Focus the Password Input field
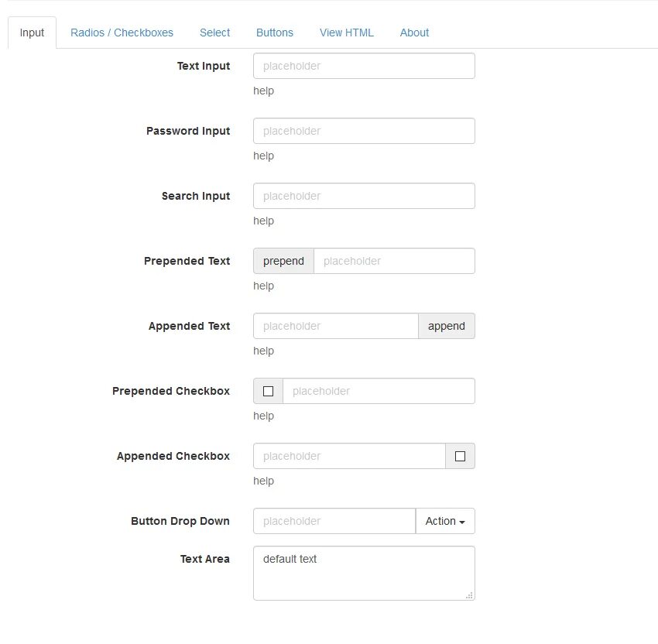The height and width of the screenshot is (644, 658). 364,132
